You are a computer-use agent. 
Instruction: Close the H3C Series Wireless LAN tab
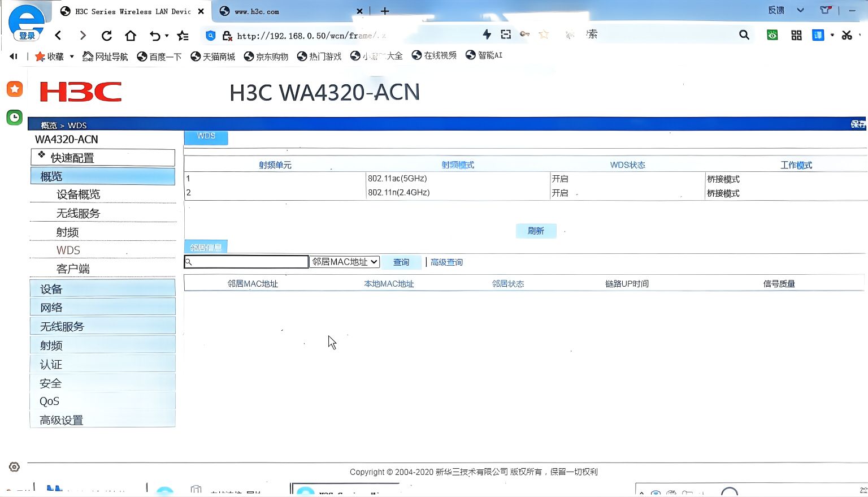pyautogui.click(x=201, y=11)
